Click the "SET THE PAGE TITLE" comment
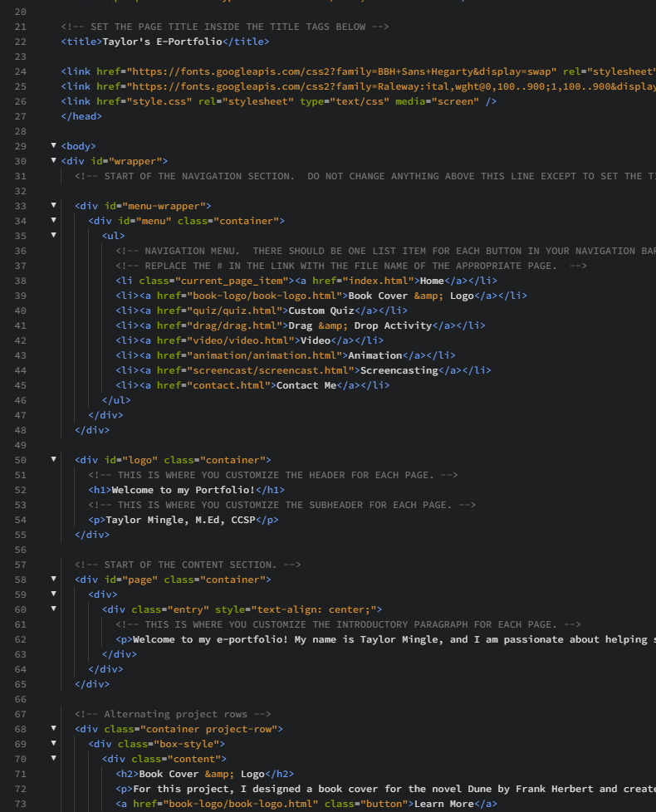 coord(225,27)
